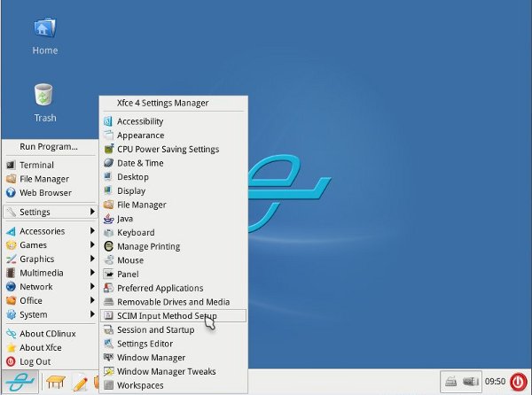Open CPU Power Saving Settings
Viewport: 532px width, 395px height.
174,149
